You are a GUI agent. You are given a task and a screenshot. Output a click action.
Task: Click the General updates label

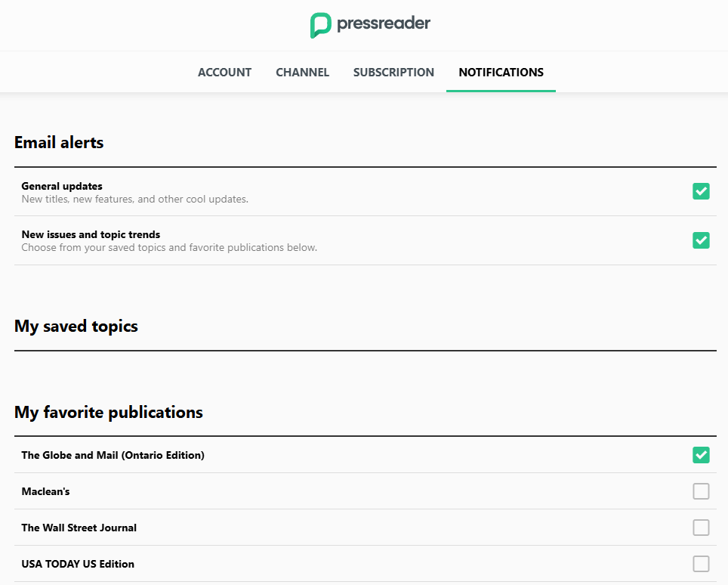(62, 186)
